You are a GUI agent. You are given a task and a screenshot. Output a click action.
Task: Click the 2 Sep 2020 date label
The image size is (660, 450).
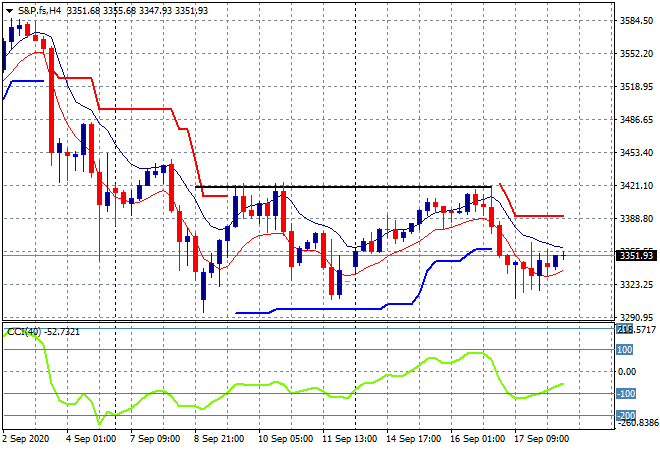tap(25, 439)
